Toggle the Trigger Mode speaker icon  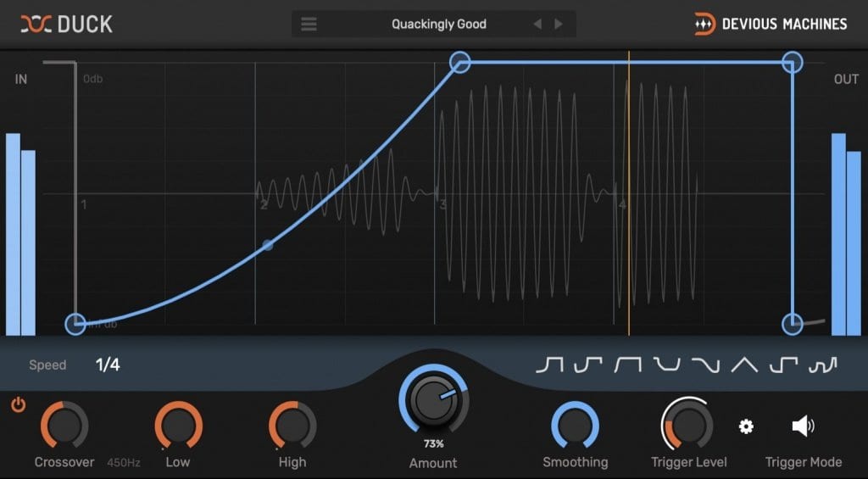[x=802, y=426]
